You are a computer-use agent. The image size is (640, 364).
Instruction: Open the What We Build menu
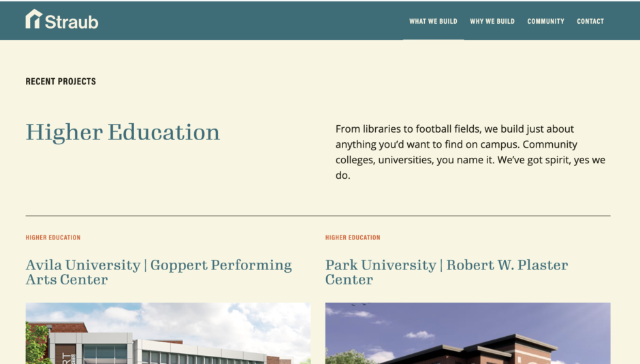tap(433, 21)
